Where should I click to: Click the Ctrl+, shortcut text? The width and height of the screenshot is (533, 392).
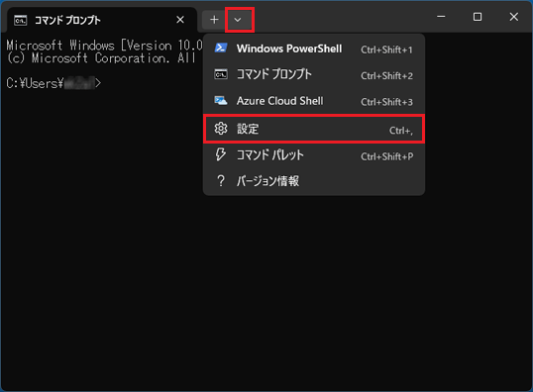[401, 131]
